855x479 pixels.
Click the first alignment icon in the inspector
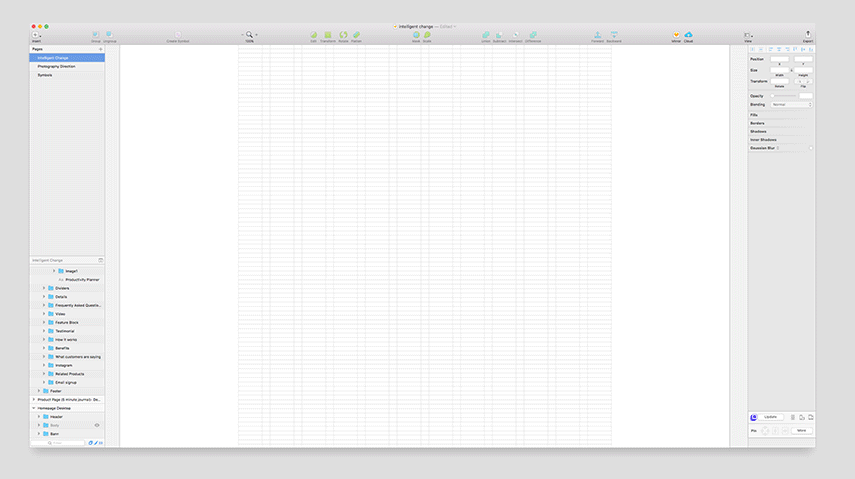point(753,50)
